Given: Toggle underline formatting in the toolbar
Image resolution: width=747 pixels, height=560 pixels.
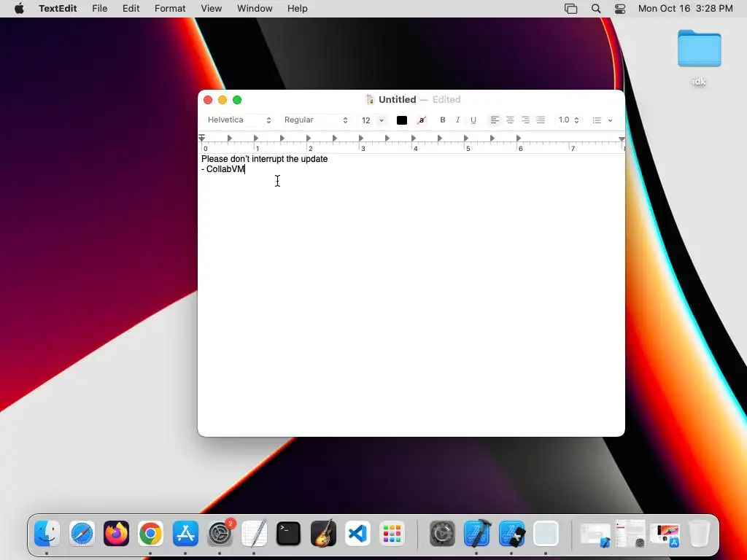Looking at the screenshot, I should tap(473, 120).
